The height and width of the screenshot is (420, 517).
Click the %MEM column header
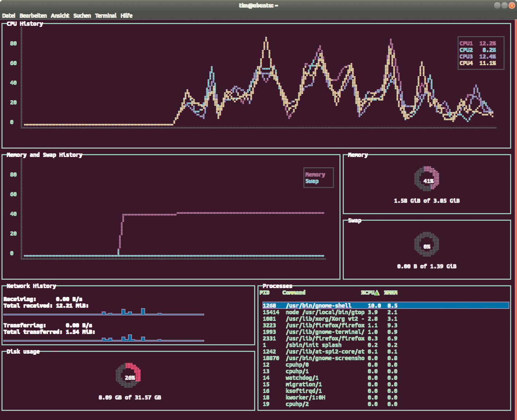390,293
